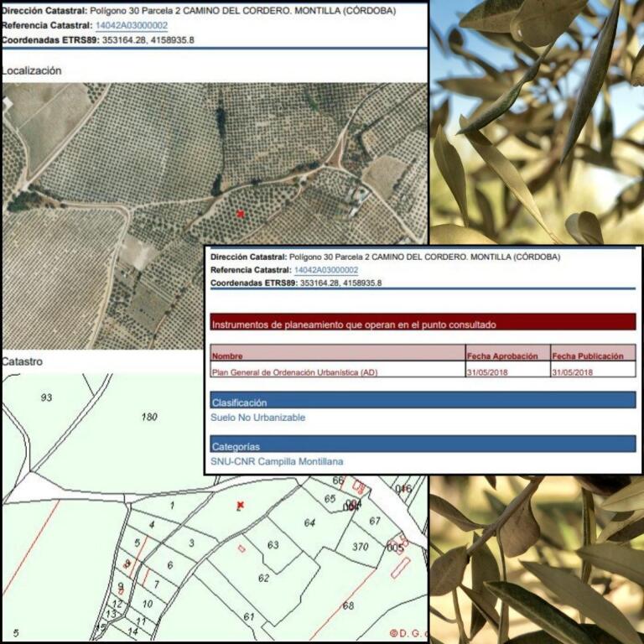Select parcel 370 on the cadastral map
Image resolution: width=644 pixels, height=644 pixels.
click(x=361, y=547)
